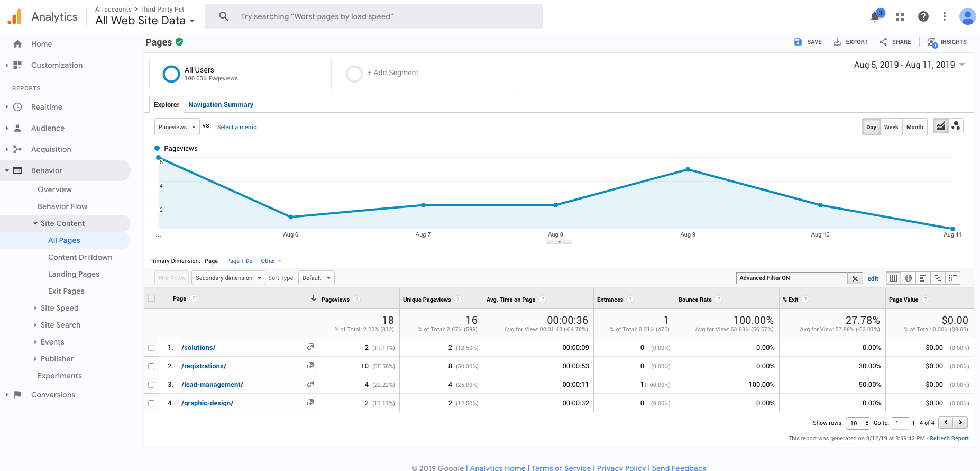Toggle the select-all checkbox in table header

(x=152, y=298)
